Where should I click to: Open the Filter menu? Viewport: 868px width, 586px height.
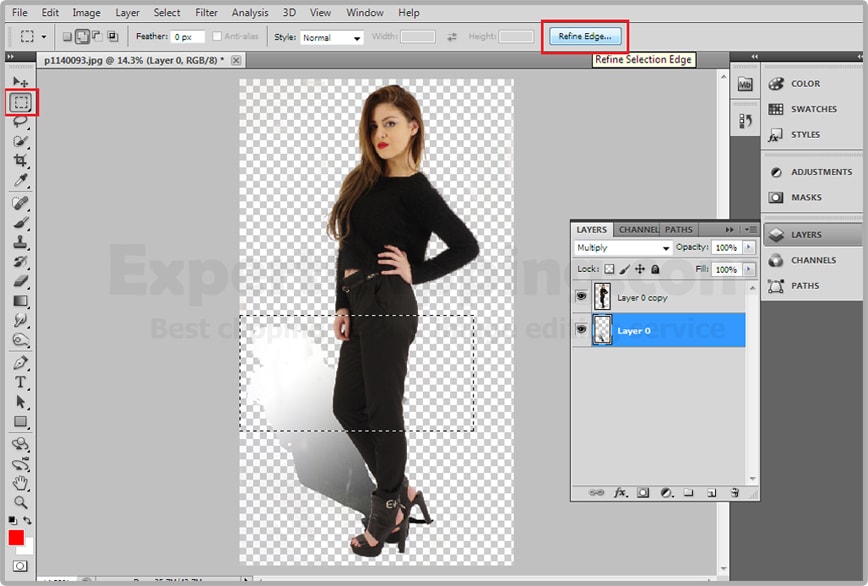(206, 13)
